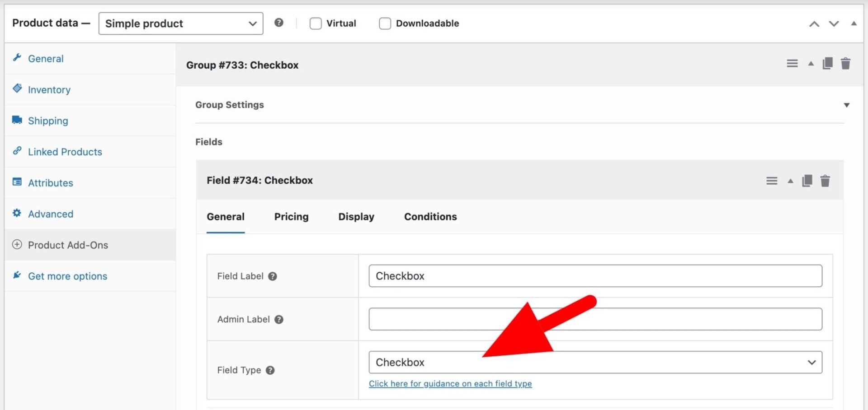Duplicate Group #733 using copy icon

827,64
